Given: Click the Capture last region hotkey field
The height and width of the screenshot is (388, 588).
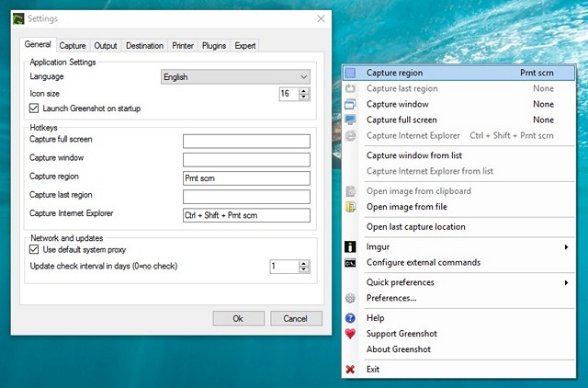Looking at the screenshot, I should (246, 197).
